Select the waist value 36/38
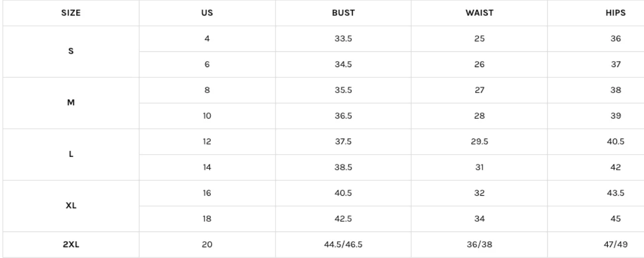Image resolution: width=644 pixels, height=258 pixels. (479, 244)
